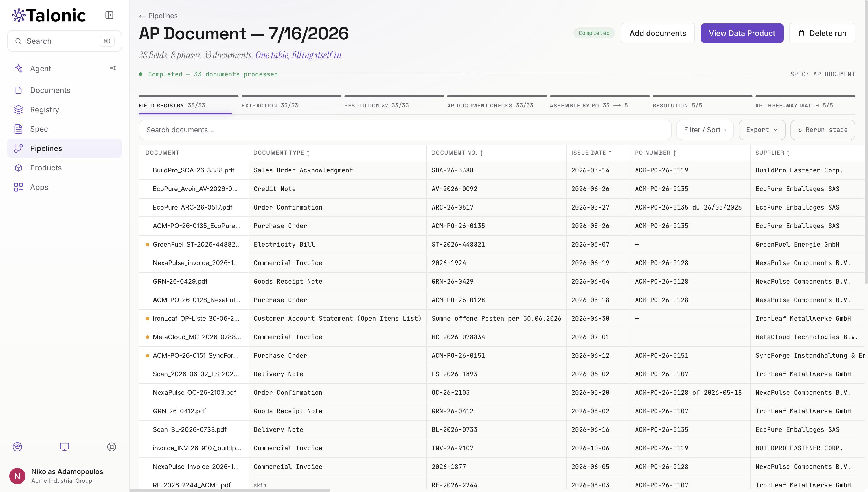Click the owl face icon at sidebar bottom

coord(17,447)
